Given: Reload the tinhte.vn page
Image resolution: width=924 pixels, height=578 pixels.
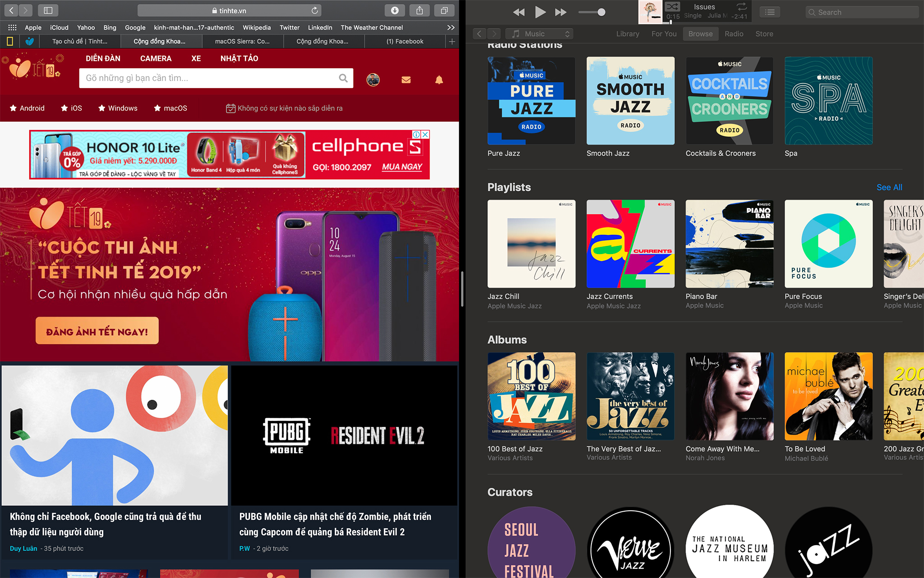Looking at the screenshot, I should pos(314,10).
